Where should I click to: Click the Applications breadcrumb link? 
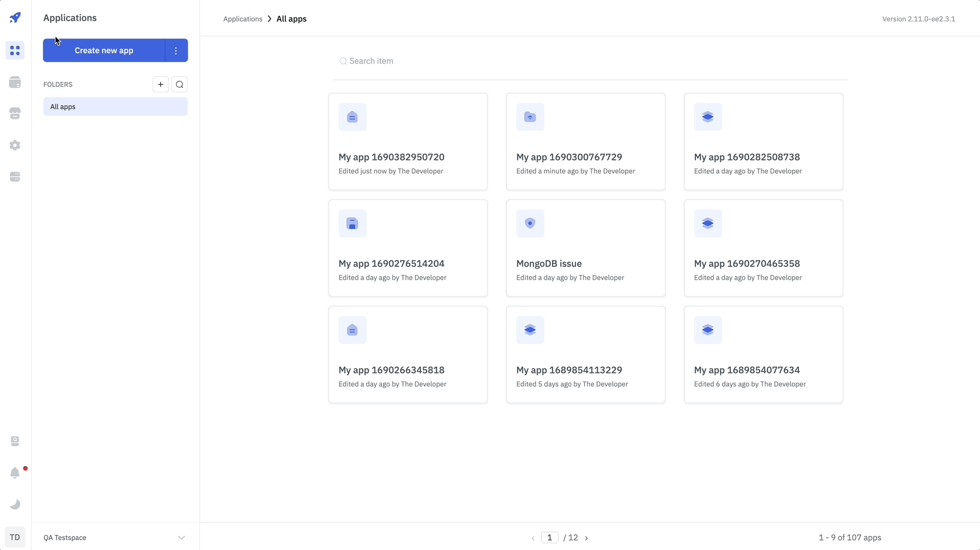coord(243,19)
